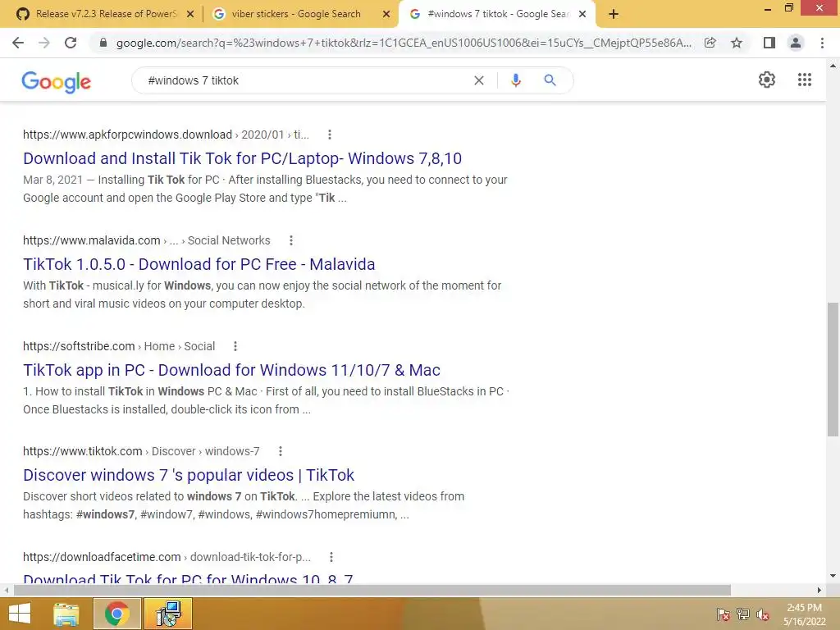Open options for softstribe.com result
This screenshot has width=840, height=630.
pyautogui.click(x=235, y=347)
